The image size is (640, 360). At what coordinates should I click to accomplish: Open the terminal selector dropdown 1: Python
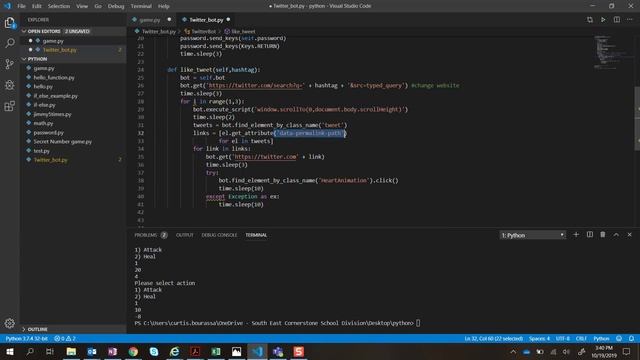tap(533, 235)
